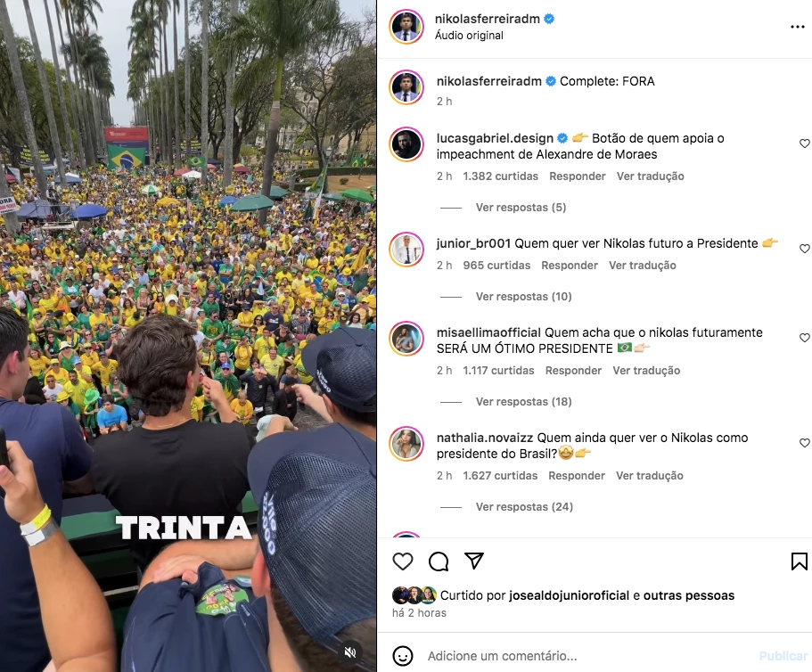
Task: Open the three-dot more options menu
Action: tap(798, 27)
